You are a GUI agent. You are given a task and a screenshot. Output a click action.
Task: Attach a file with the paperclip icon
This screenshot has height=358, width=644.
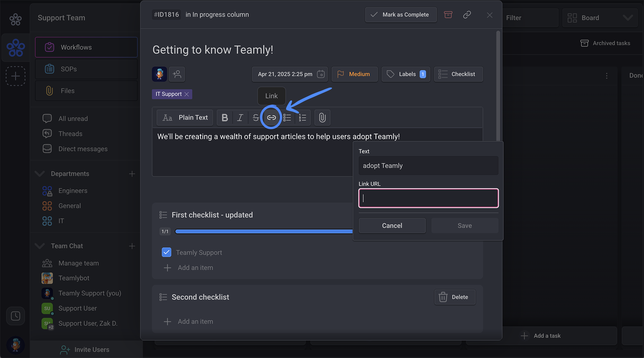(x=322, y=117)
